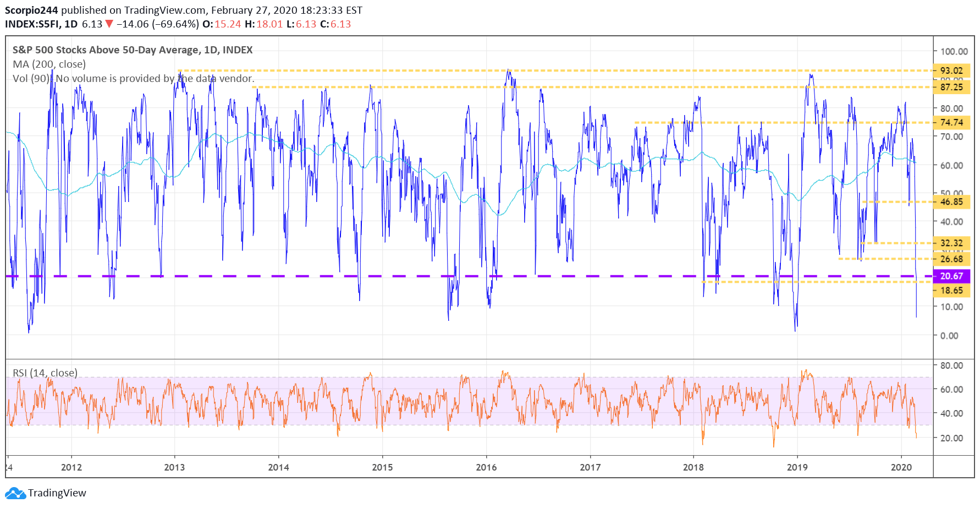Viewport: 980px width, 508px height.
Task: Click the RSI axis value 80.00
Action: coord(952,365)
